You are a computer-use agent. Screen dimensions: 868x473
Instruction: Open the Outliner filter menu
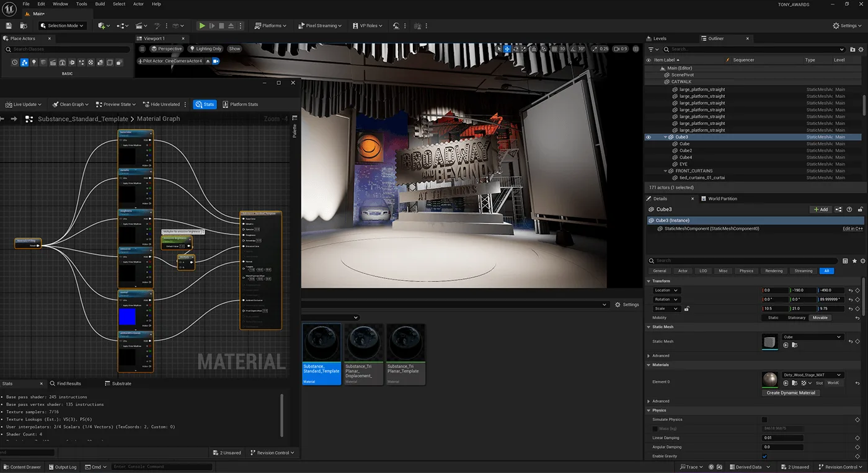653,50
